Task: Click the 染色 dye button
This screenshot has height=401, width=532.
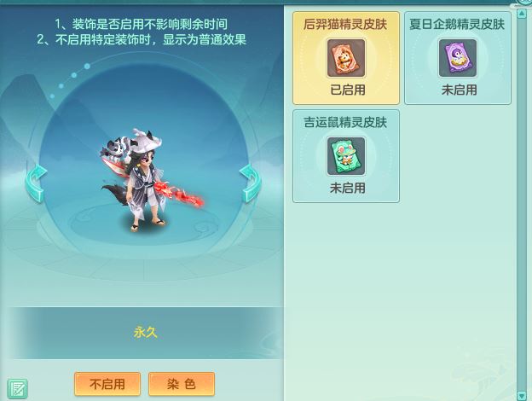Action: pyautogui.click(x=182, y=384)
